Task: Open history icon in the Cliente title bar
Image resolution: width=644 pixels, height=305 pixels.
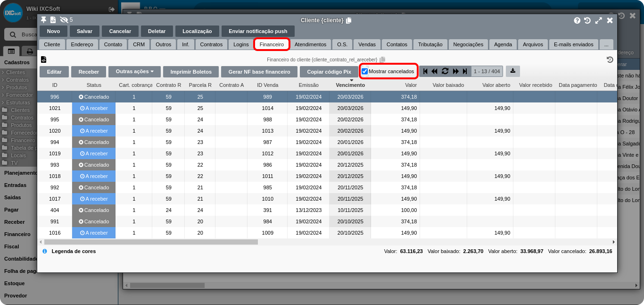Action: coord(587,20)
